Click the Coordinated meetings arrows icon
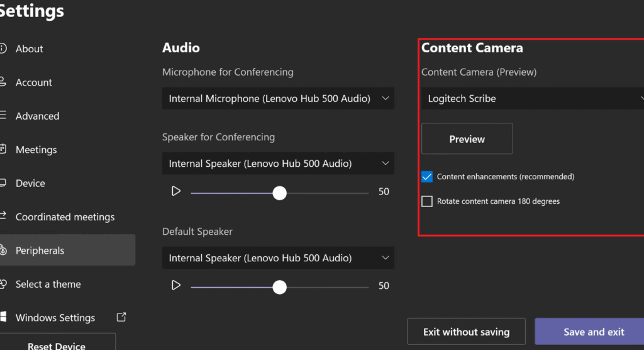644x350 pixels. pyautogui.click(x=3, y=215)
